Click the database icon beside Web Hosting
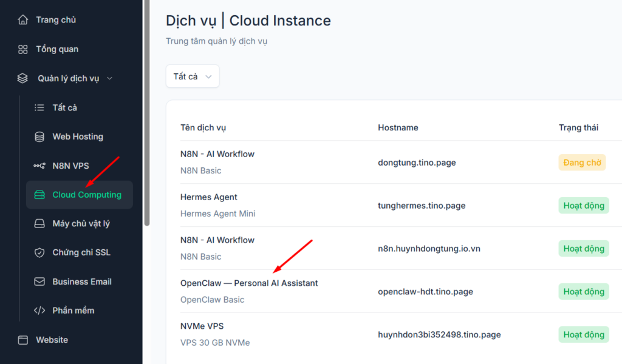 pyautogui.click(x=39, y=136)
